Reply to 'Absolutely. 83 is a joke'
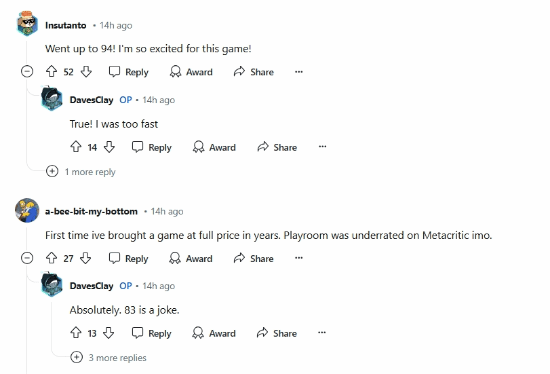550x374 pixels. click(x=152, y=333)
